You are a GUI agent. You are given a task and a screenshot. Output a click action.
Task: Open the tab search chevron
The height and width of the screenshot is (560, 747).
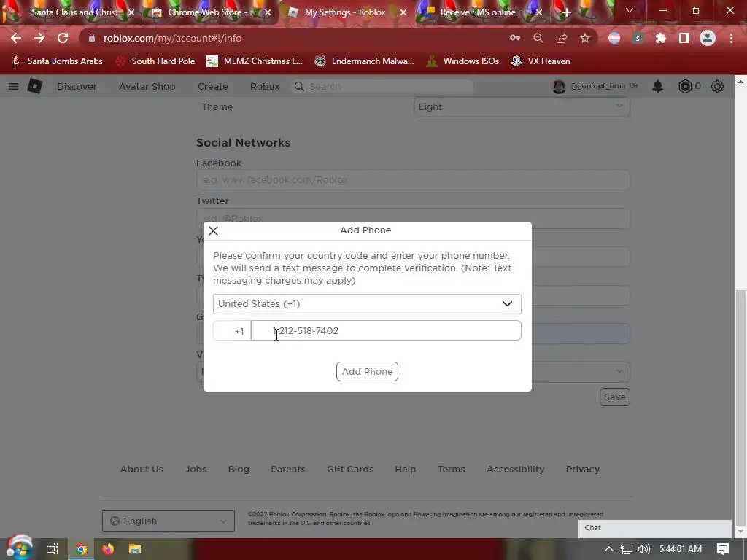pyautogui.click(x=630, y=10)
